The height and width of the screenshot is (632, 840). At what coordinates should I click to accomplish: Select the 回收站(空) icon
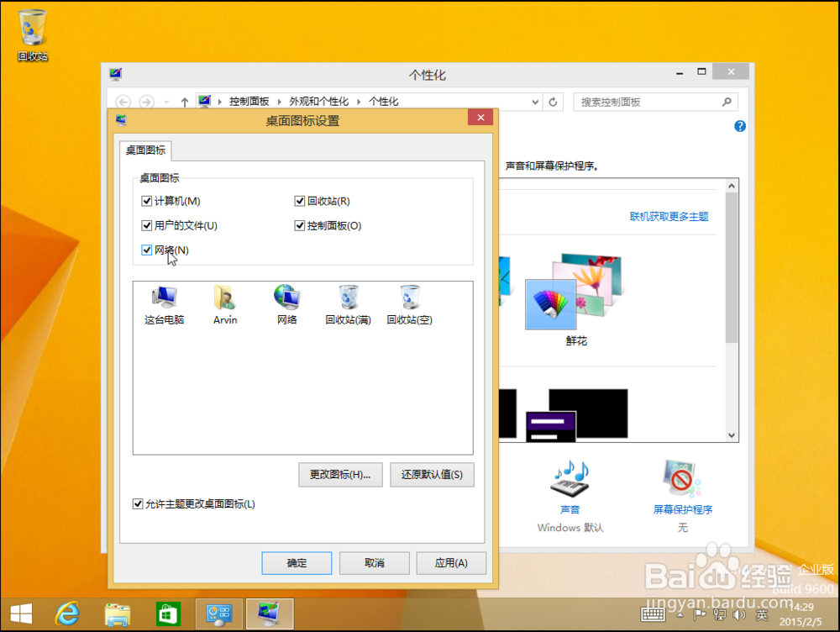[409, 303]
